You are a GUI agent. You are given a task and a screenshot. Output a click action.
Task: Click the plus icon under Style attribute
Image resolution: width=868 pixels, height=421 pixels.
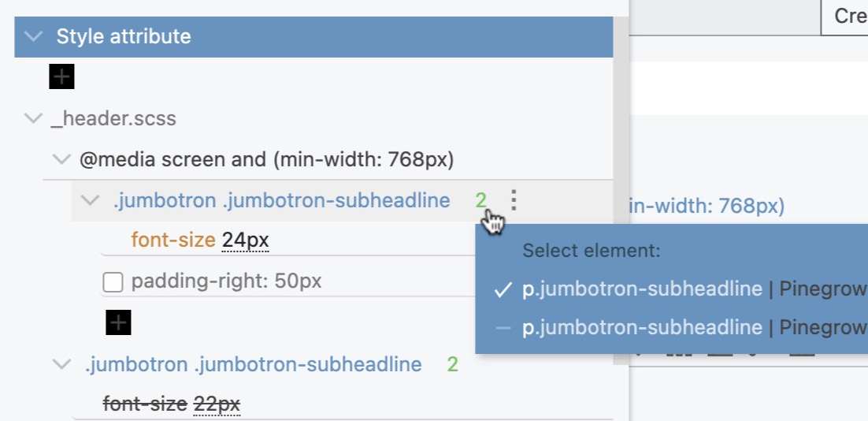(61, 76)
